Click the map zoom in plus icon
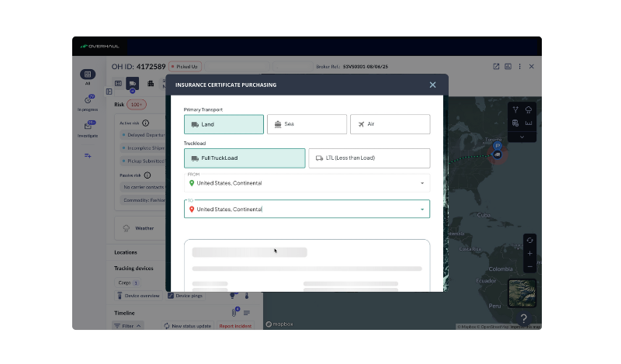The image size is (621, 364). click(x=529, y=254)
